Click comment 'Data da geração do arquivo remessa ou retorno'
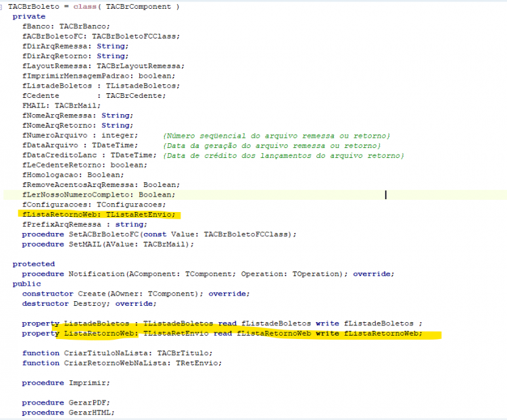507x420 pixels. coord(272,146)
